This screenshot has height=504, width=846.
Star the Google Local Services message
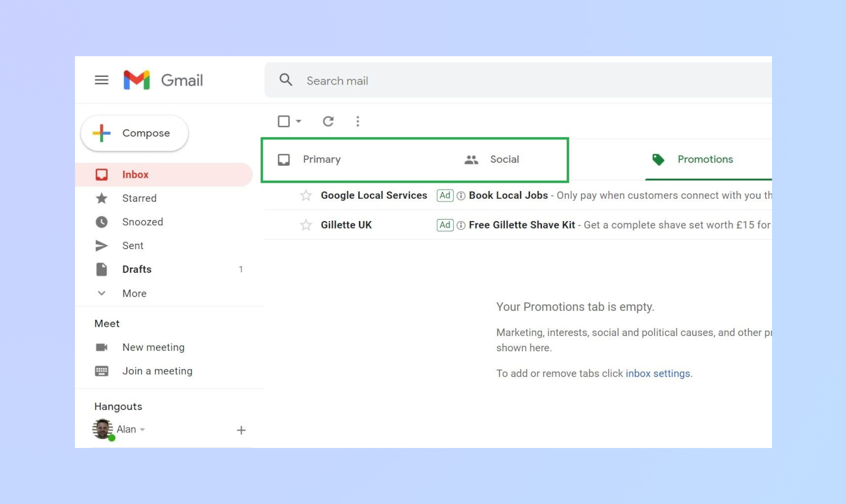[x=306, y=195]
